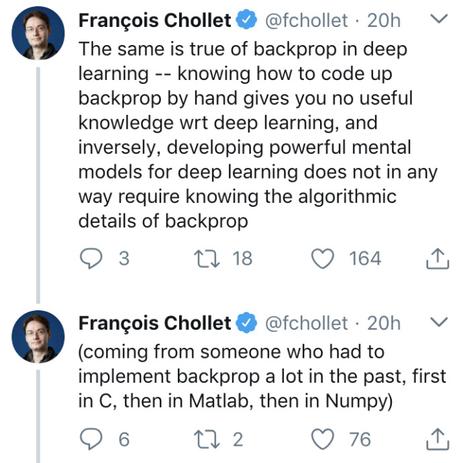The image size is (463, 463).
Task: Open François Chollet's avatar on first tweet
Action: [38, 33]
